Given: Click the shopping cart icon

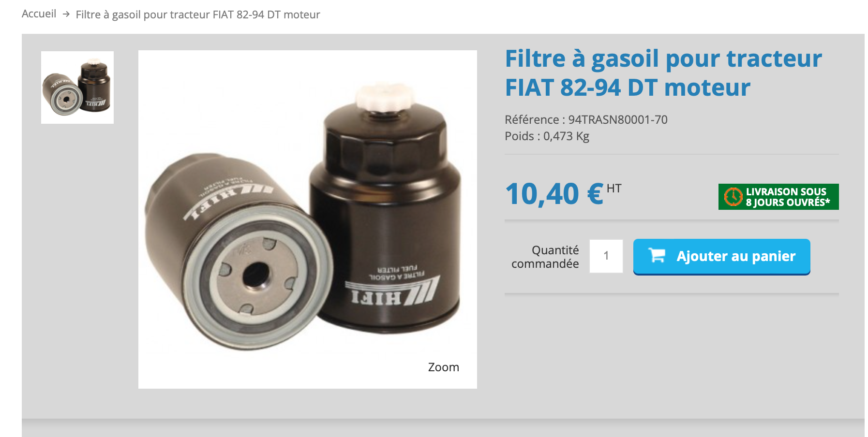Looking at the screenshot, I should click(657, 255).
